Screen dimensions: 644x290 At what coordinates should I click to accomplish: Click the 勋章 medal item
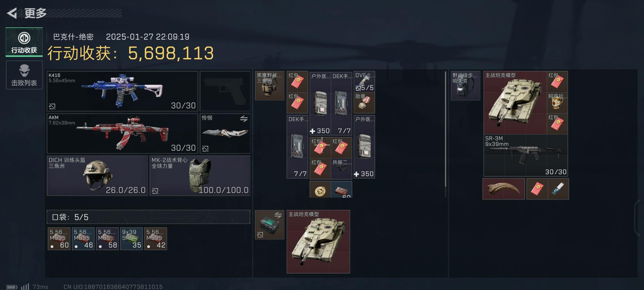coord(364,103)
